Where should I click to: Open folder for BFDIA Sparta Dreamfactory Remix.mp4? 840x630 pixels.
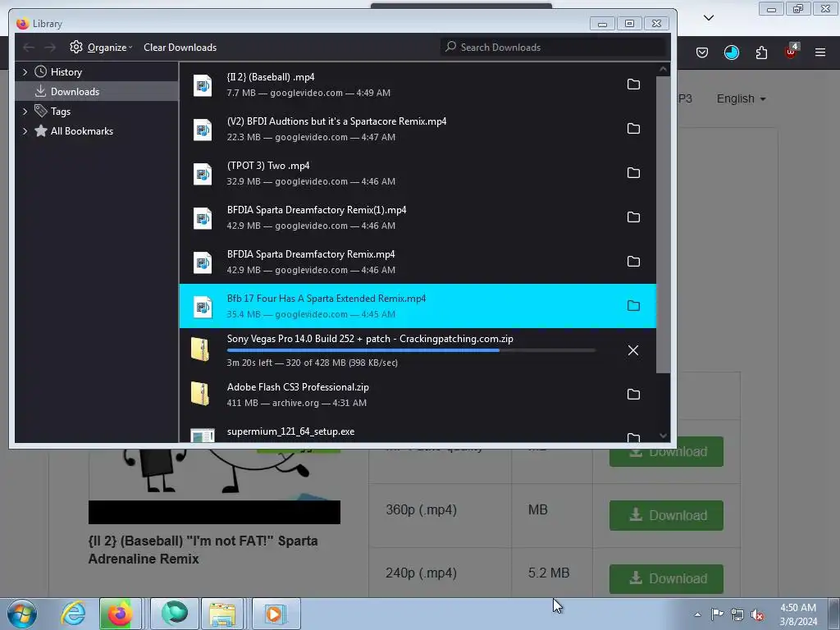[x=633, y=262]
